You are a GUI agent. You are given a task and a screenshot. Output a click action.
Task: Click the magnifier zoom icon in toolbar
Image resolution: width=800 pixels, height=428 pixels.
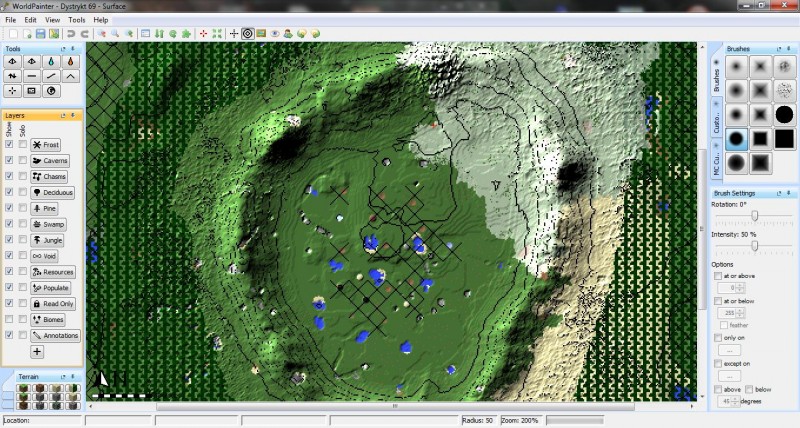click(x=115, y=34)
